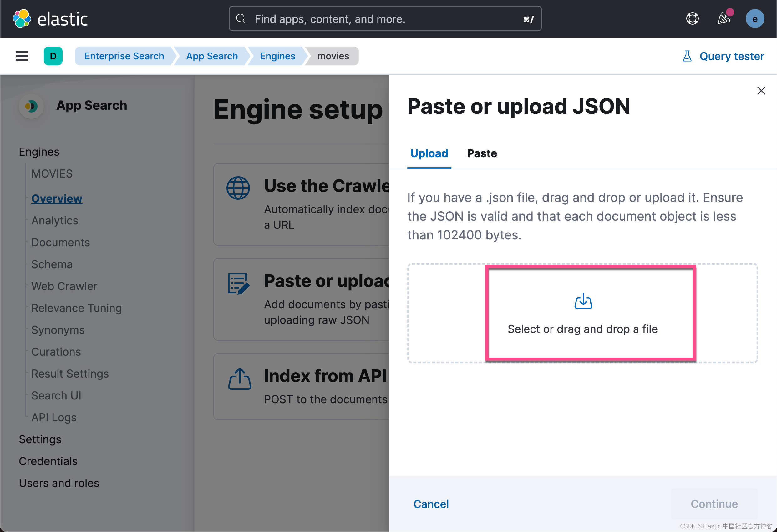Select the Use the Crawler card title
This screenshot has height=532, width=777.
326,186
